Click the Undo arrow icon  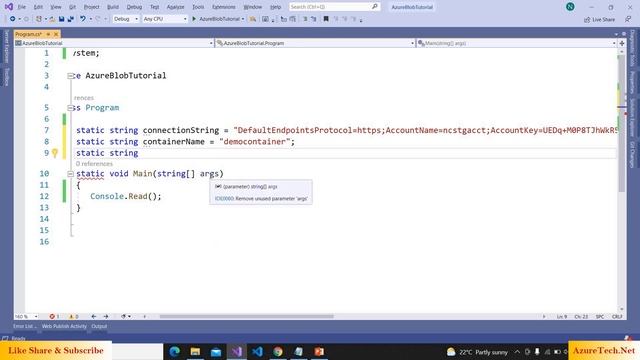(83, 19)
